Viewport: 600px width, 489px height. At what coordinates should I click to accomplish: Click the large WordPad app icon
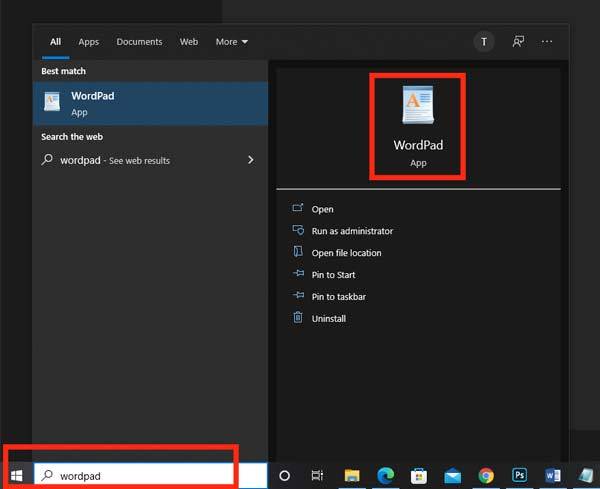coord(418,105)
